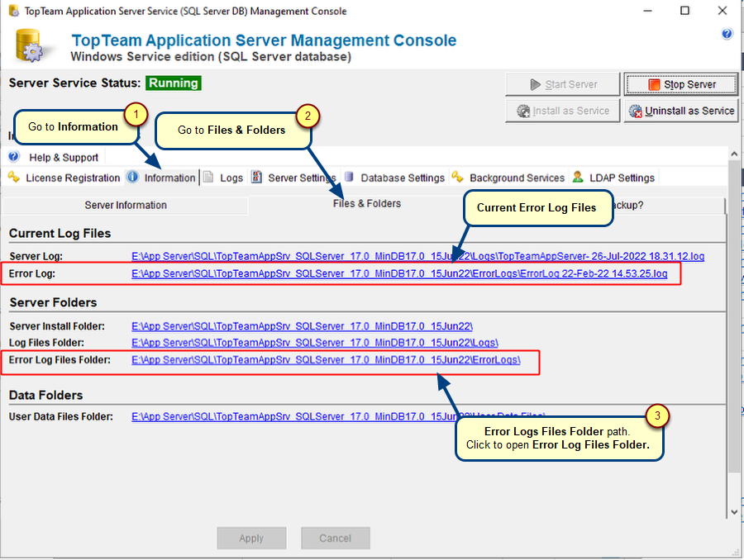Close the Management Console window
The image size is (744, 560).
(723, 11)
